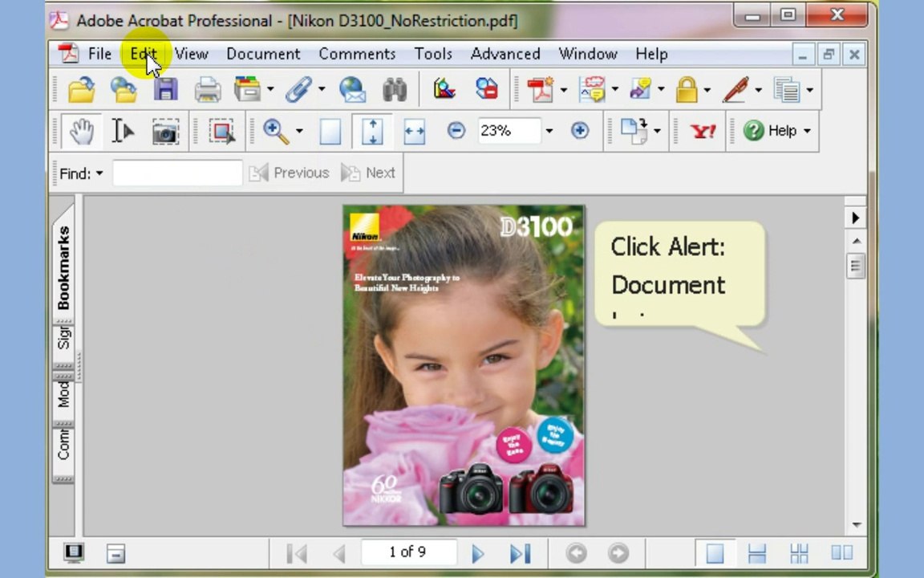
Task: Open the Comment & Markup dropdown arrow
Action: pyautogui.click(x=614, y=90)
